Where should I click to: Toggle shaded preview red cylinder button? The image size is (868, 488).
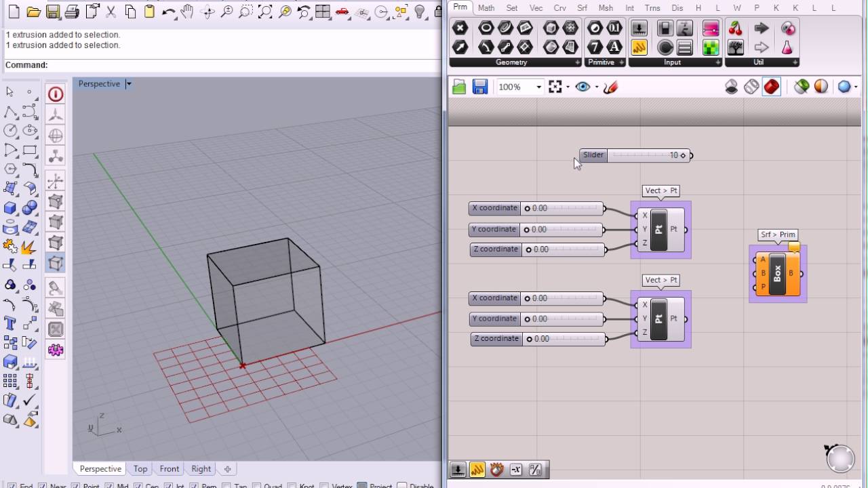click(771, 87)
